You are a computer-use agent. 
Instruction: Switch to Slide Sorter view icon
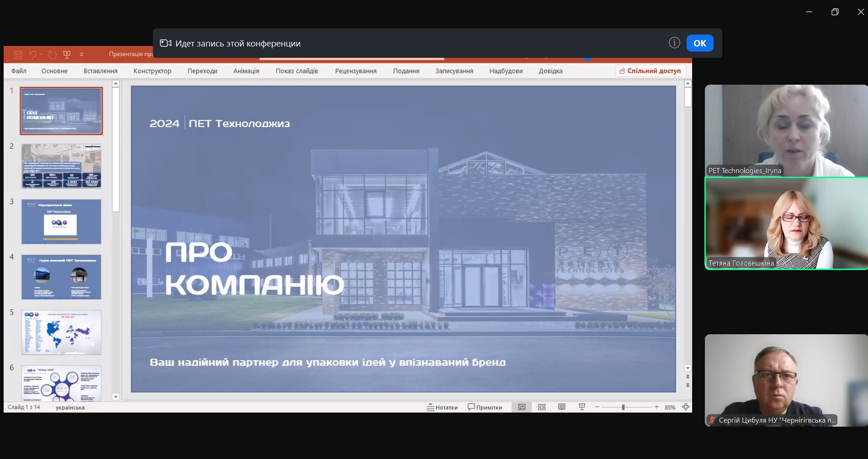[x=542, y=407]
